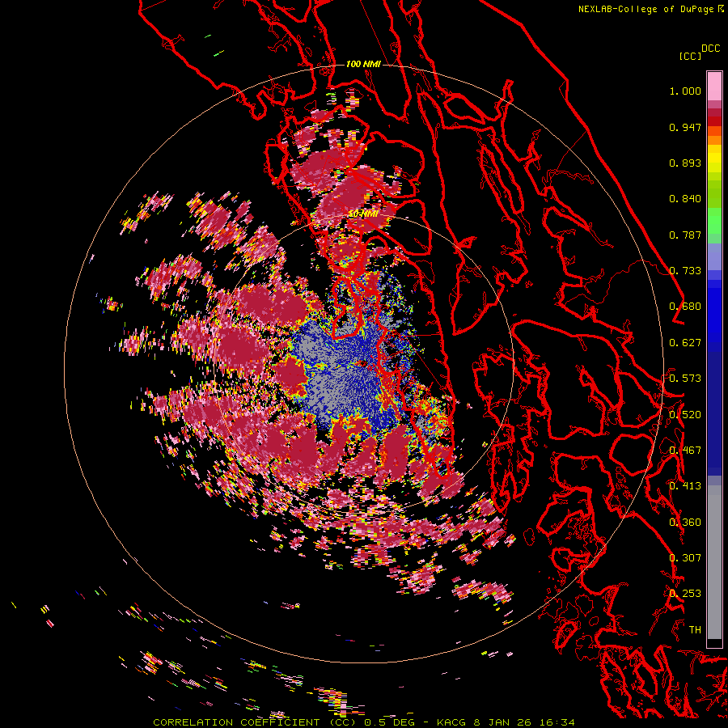
Task: Click the DCC legend title
Action: coord(711,49)
